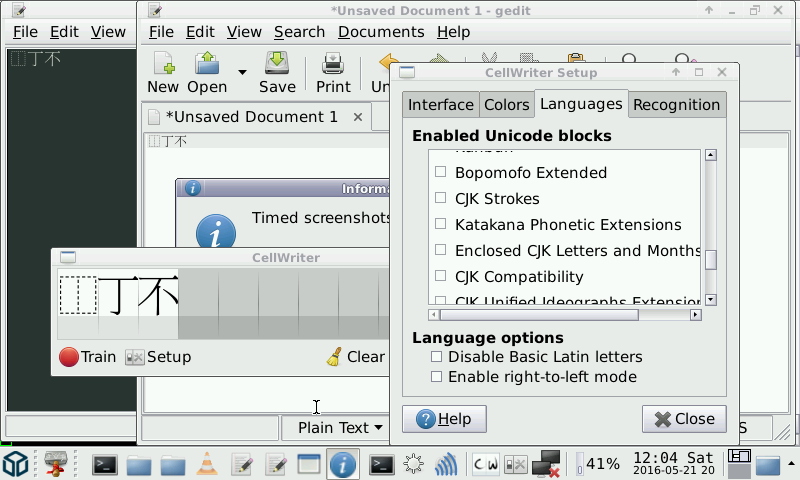
Task: Toggle Enable right-to-left mode
Action: (x=436, y=377)
